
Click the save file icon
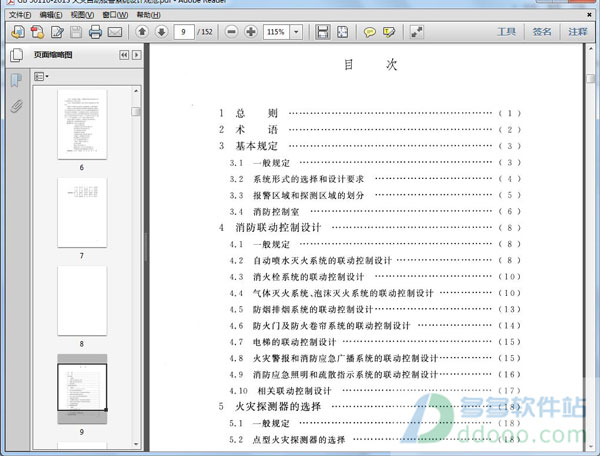pos(76,32)
